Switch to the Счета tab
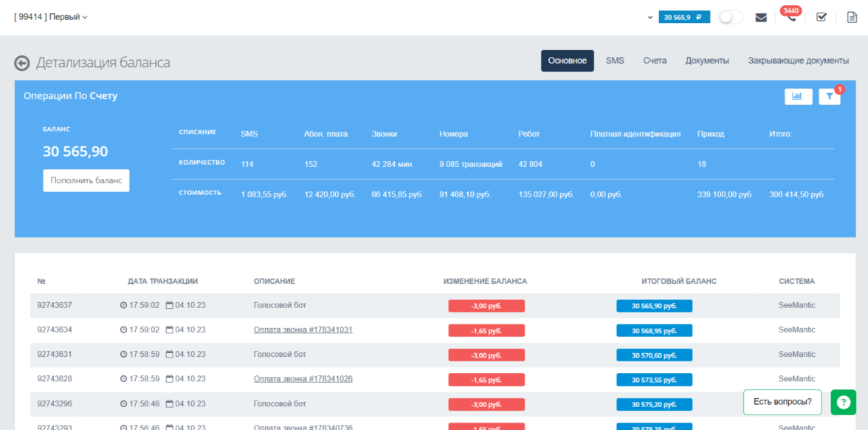This screenshot has width=868, height=430. click(655, 61)
